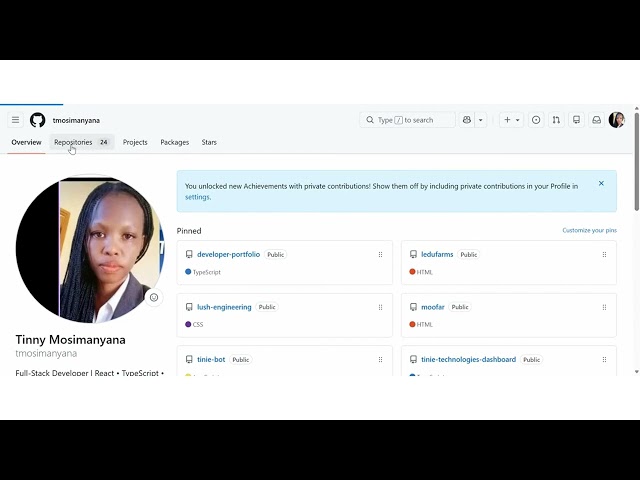The image size is (640, 480).
Task: Open the repositories icon in header
Action: pyautogui.click(x=576, y=120)
